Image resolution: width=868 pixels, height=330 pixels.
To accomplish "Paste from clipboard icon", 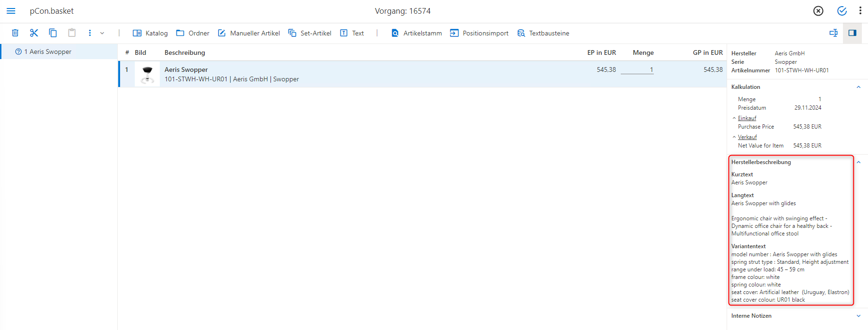I will coord(72,33).
